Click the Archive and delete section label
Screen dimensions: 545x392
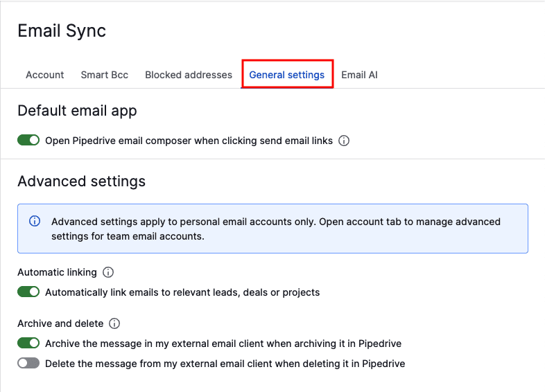pos(60,323)
